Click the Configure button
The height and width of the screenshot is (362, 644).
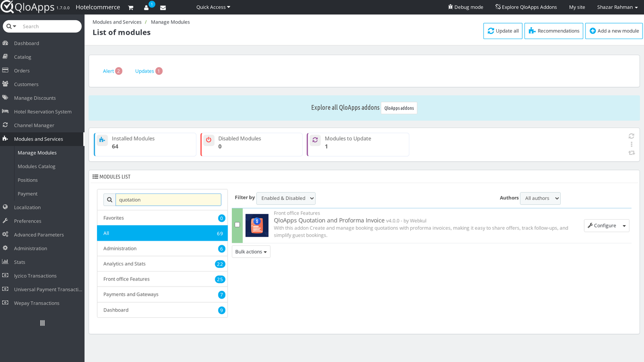(602, 226)
